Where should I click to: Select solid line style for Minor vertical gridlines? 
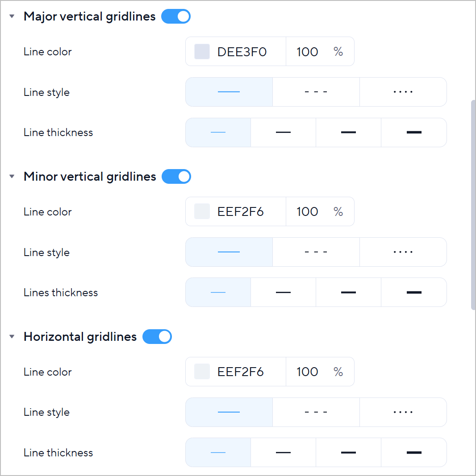(229, 252)
